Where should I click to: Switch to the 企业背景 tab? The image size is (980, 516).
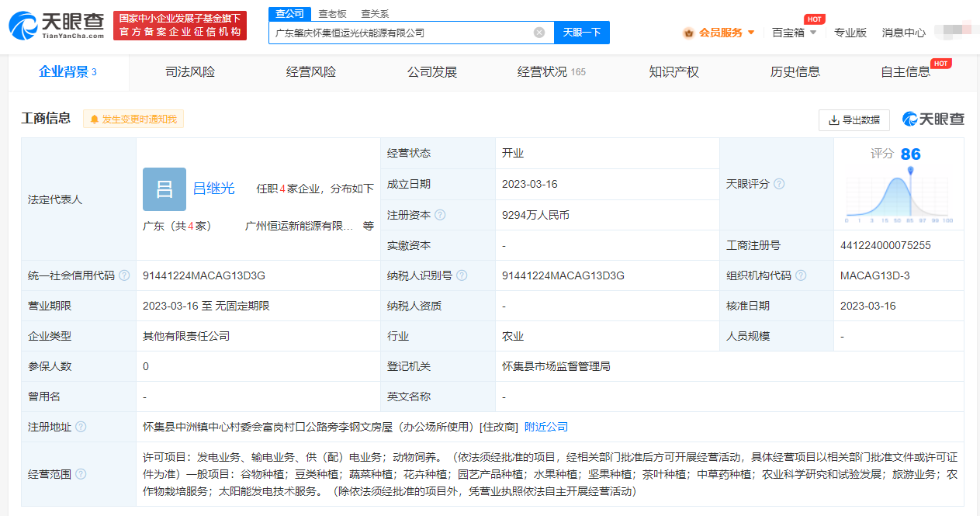[68, 72]
